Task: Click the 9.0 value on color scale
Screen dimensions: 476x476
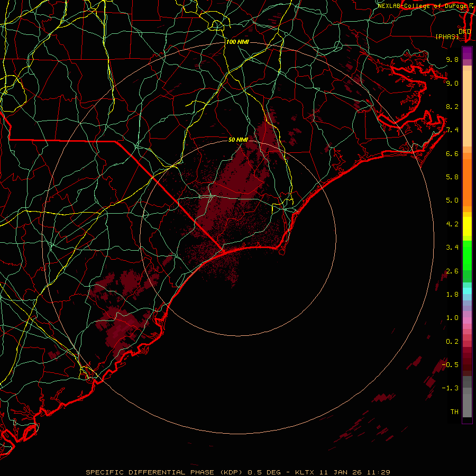Action: pyautogui.click(x=452, y=84)
